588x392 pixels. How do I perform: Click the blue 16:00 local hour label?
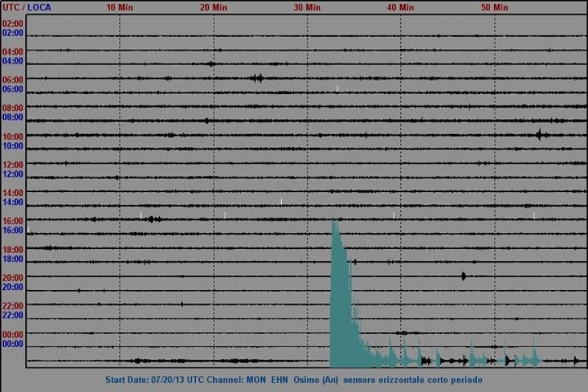13,230
